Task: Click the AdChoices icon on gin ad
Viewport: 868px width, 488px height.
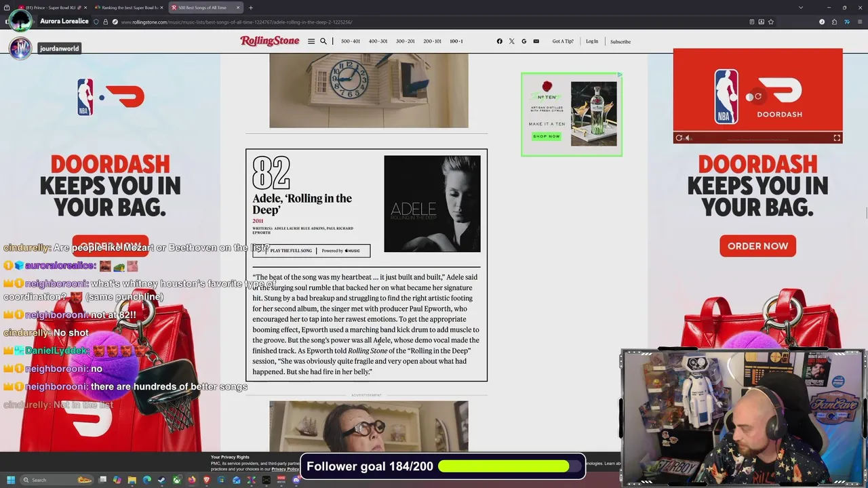Action: click(619, 75)
